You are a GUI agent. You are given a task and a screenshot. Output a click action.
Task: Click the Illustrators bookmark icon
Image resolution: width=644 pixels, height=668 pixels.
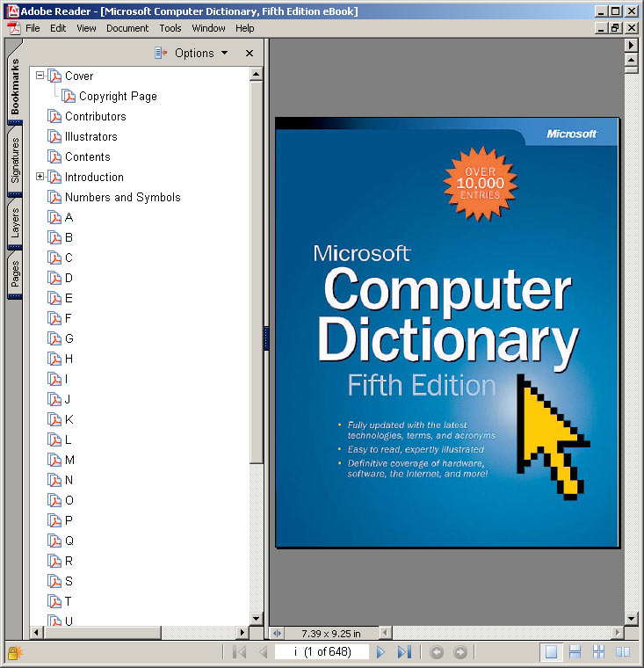tap(54, 136)
